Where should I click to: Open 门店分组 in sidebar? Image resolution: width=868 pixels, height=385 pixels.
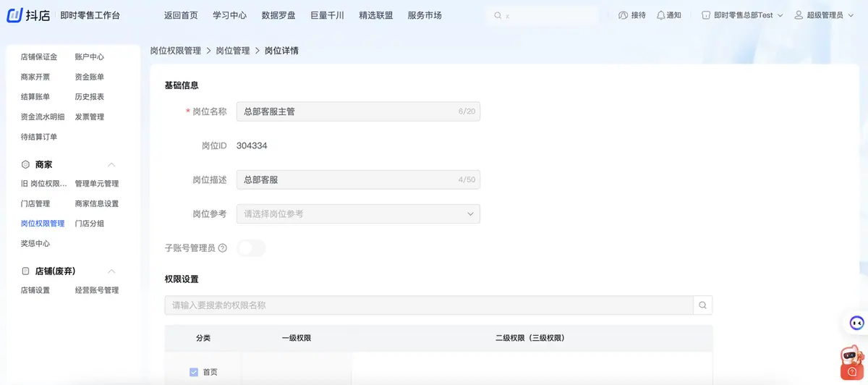coord(90,224)
